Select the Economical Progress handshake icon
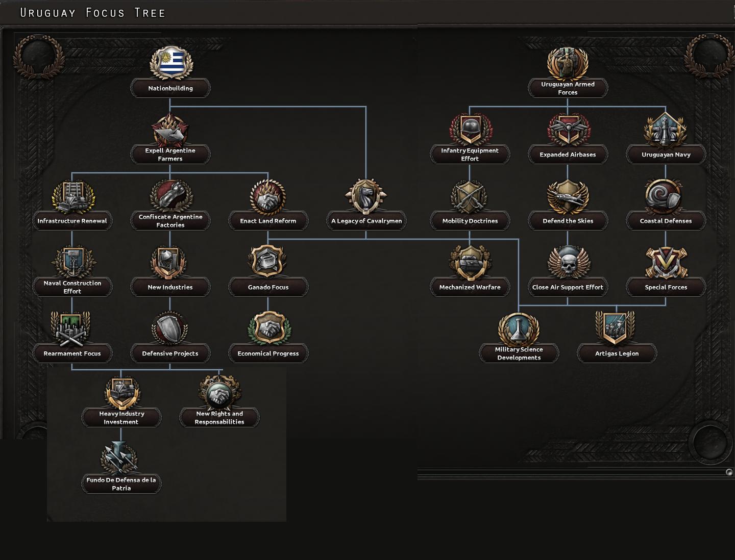Image resolution: width=735 pixels, height=560 pixels. click(x=268, y=328)
